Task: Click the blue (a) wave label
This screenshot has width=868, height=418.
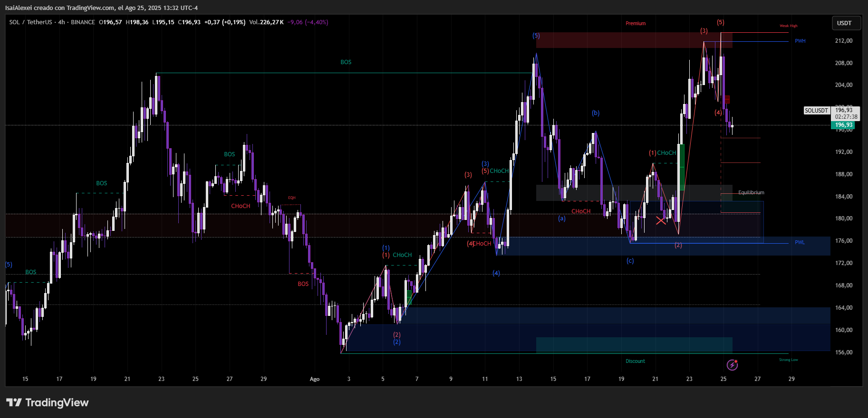Action: coord(562,218)
